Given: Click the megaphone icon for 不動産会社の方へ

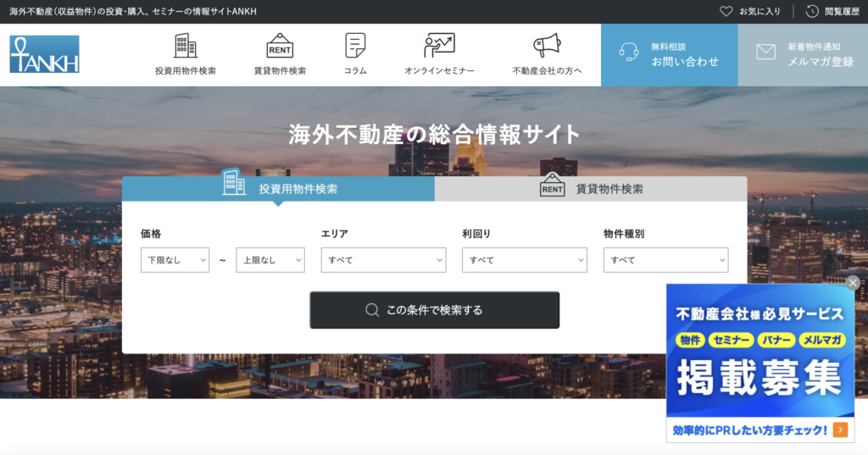Looking at the screenshot, I should [547, 46].
